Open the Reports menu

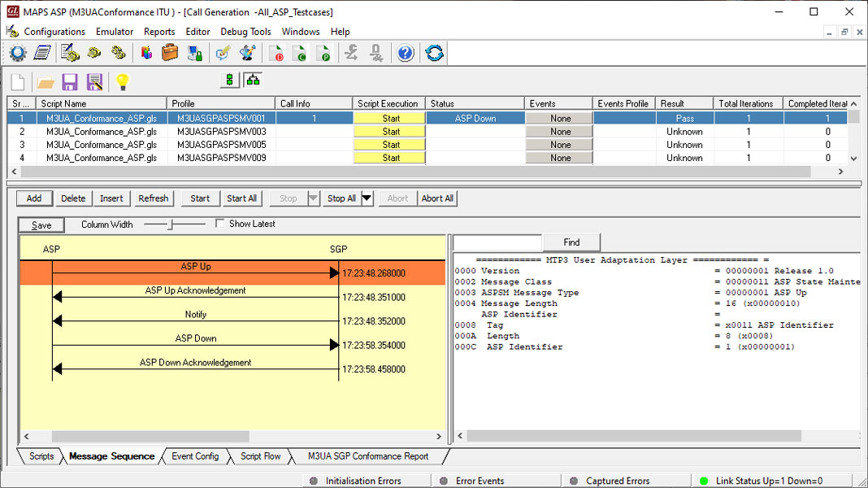pyautogui.click(x=159, y=32)
